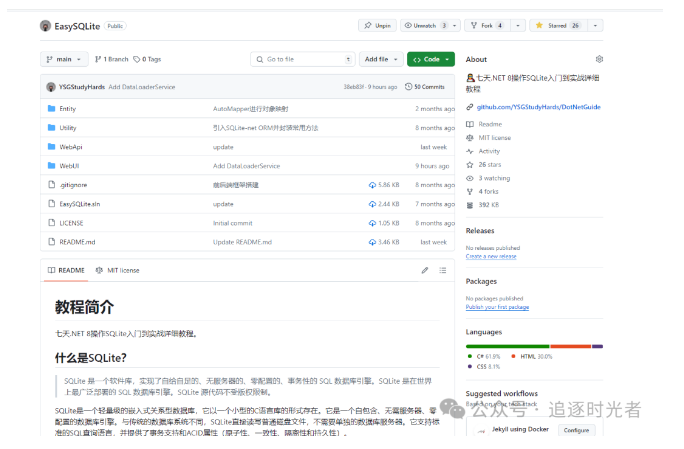Click the download icon beside 1.05 KB
Screen dimensions: 684x449
click(372, 223)
